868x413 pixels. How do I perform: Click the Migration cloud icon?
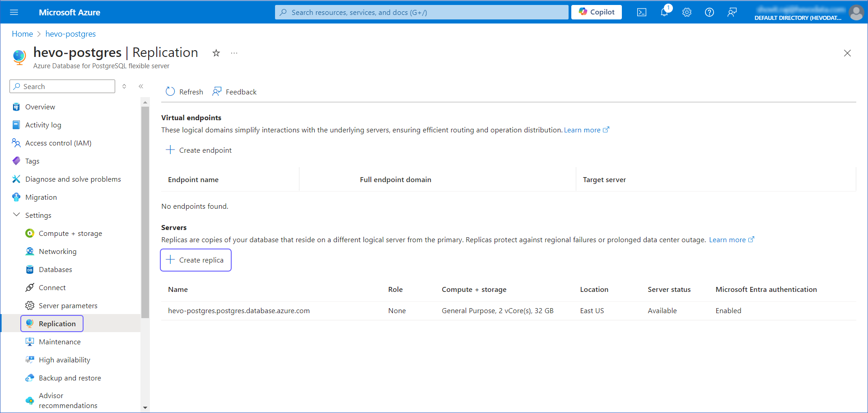16,197
